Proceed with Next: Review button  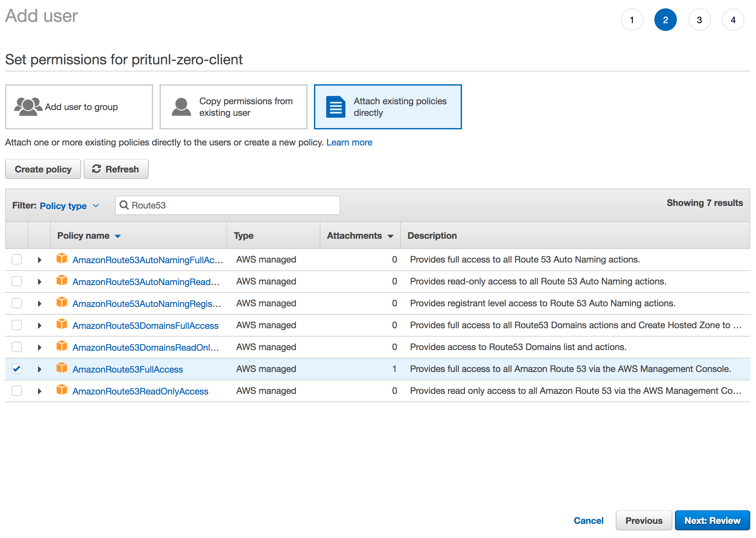click(712, 520)
